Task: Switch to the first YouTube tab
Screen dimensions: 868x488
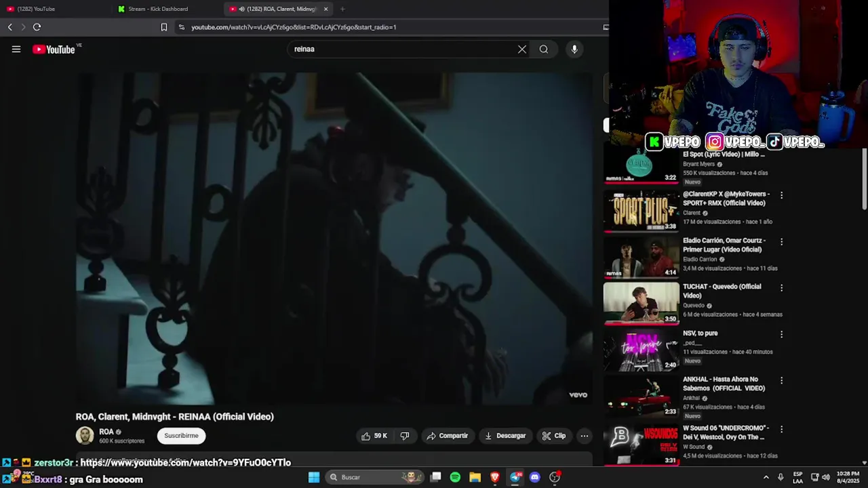Action: pyautogui.click(x=54, y=9)
